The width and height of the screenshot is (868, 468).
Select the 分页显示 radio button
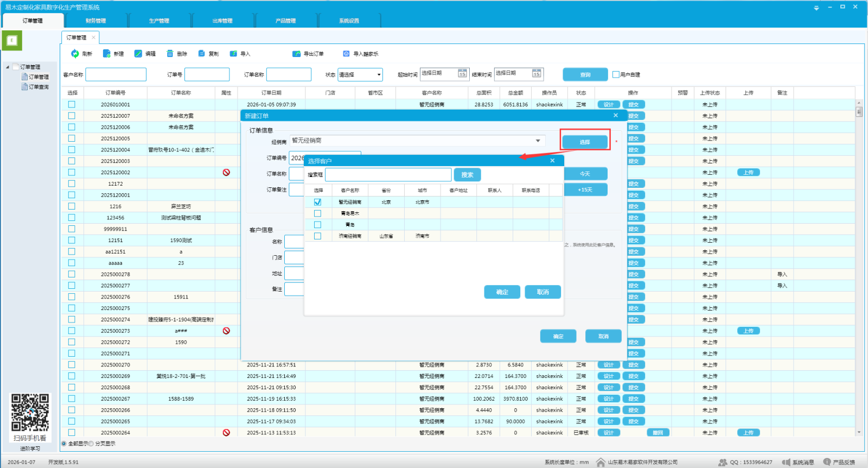91,444
